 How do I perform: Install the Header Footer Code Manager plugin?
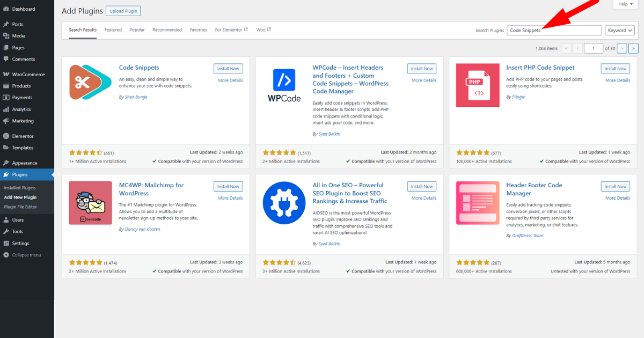coord(616,186)
